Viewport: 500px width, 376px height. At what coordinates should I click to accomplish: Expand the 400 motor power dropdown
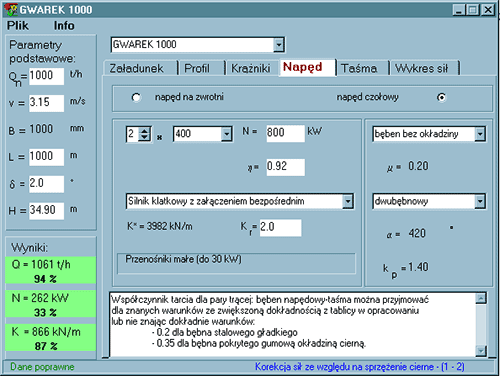[x=227, y=134]
